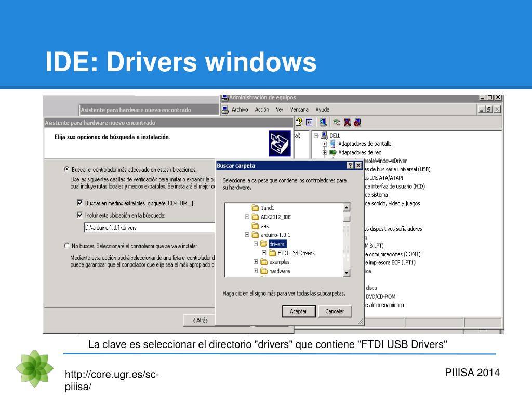Click the hardware wizard banner icon
The height and width of the screenshot is (399, 532).
[x=280, y=143]
